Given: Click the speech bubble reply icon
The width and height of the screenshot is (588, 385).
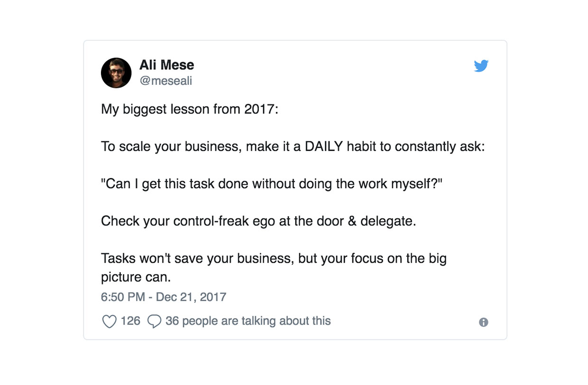Looking at the screenshot, I should tap(154, 321).
